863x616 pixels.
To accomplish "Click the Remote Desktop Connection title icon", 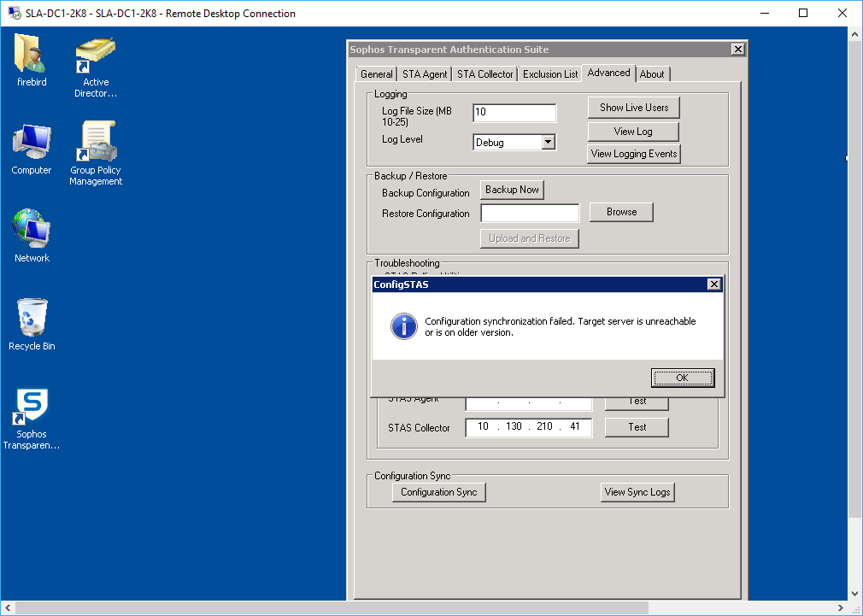I will 14,13.
